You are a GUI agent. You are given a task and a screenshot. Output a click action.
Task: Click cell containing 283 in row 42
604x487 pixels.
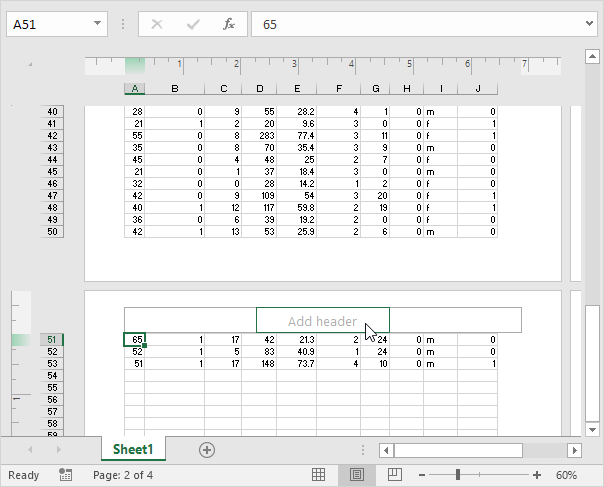click(x=259, y=136)
